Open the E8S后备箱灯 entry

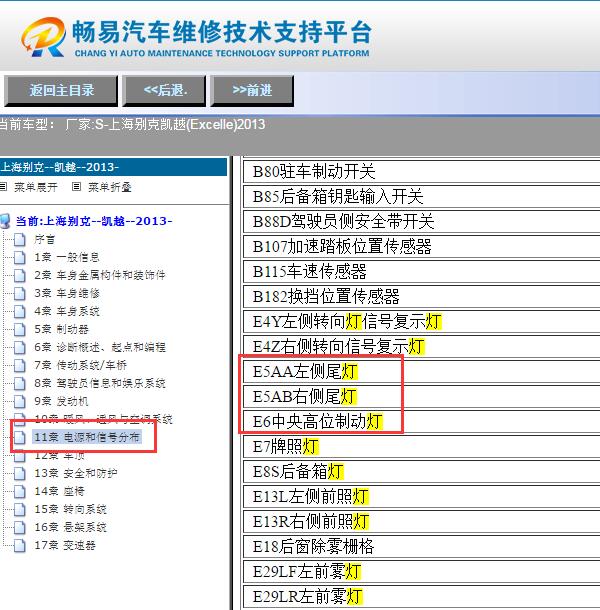point(421,472)
